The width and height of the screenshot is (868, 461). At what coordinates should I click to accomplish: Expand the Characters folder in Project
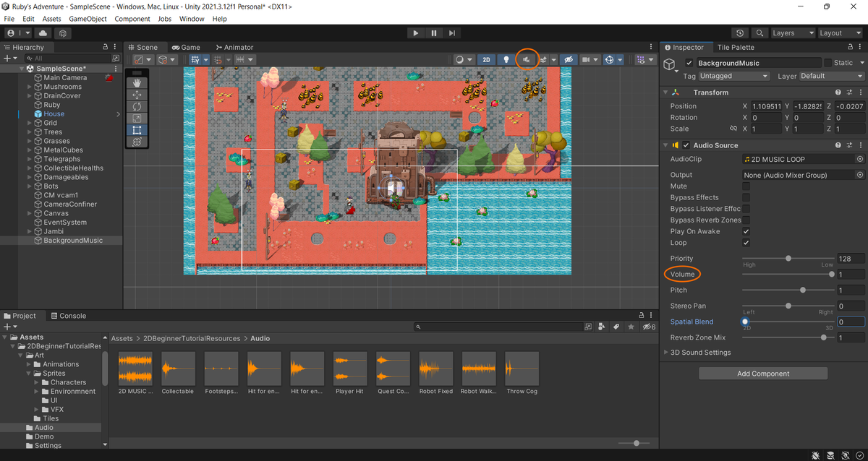click(37, 382)
